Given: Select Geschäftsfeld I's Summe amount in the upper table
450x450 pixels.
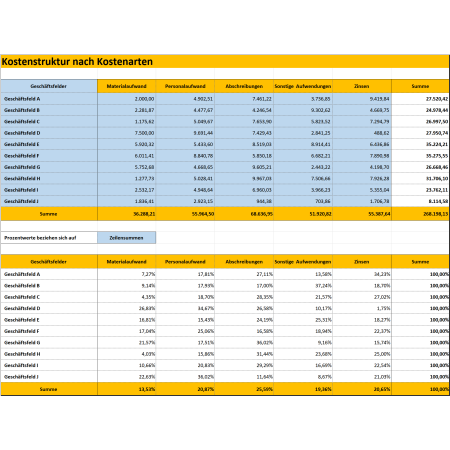Looking at the screenshot, I should (x=420, y=190).
